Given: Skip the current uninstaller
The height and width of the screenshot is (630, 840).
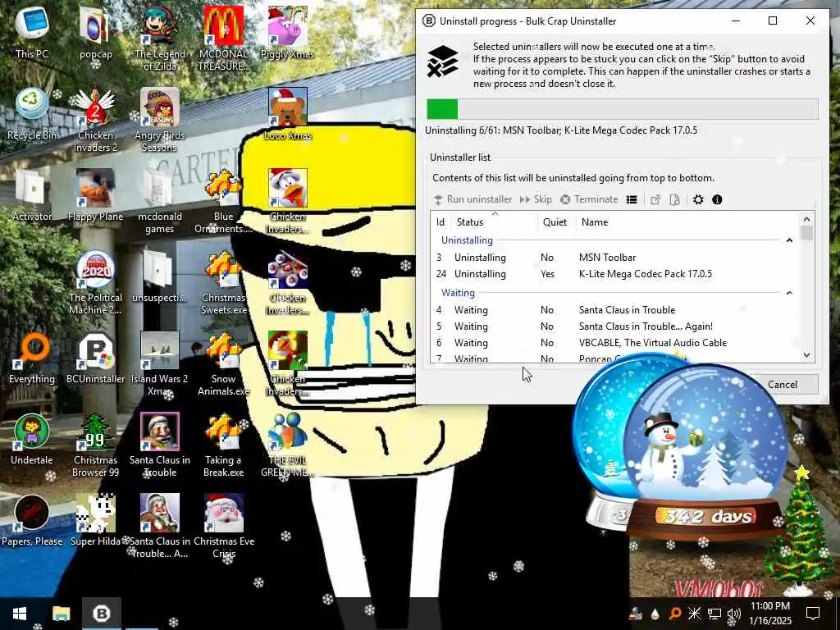Looking at the screenshot, I should 536,199.
